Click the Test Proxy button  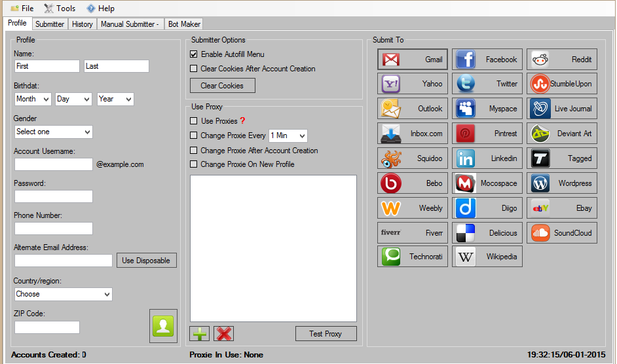(326, 334)
